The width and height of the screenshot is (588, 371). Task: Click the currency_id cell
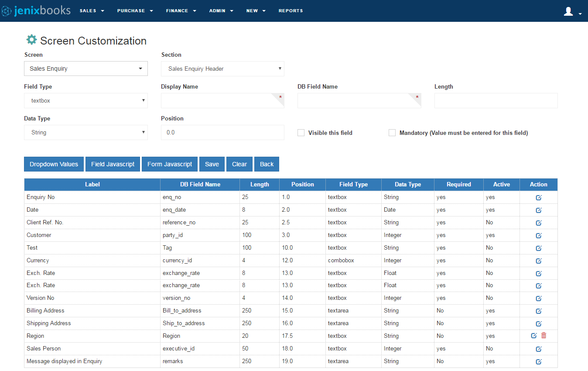point(200,261)
